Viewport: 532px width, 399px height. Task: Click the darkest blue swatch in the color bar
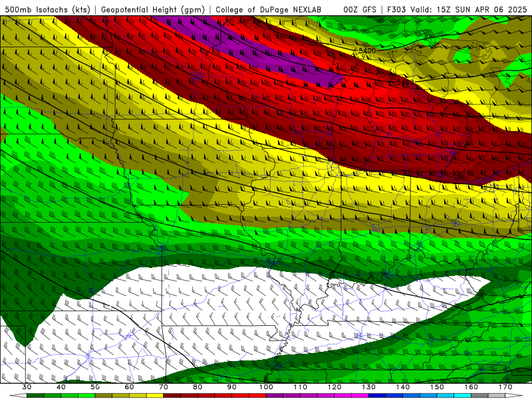[377, 396]
